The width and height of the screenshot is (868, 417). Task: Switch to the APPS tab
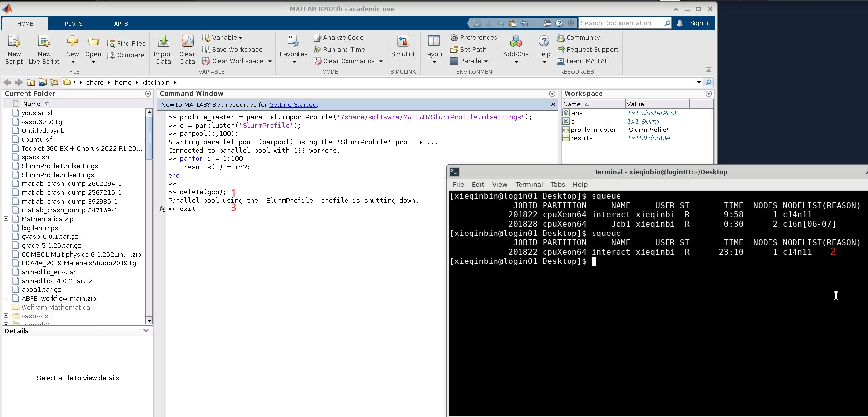coord(121,24)
